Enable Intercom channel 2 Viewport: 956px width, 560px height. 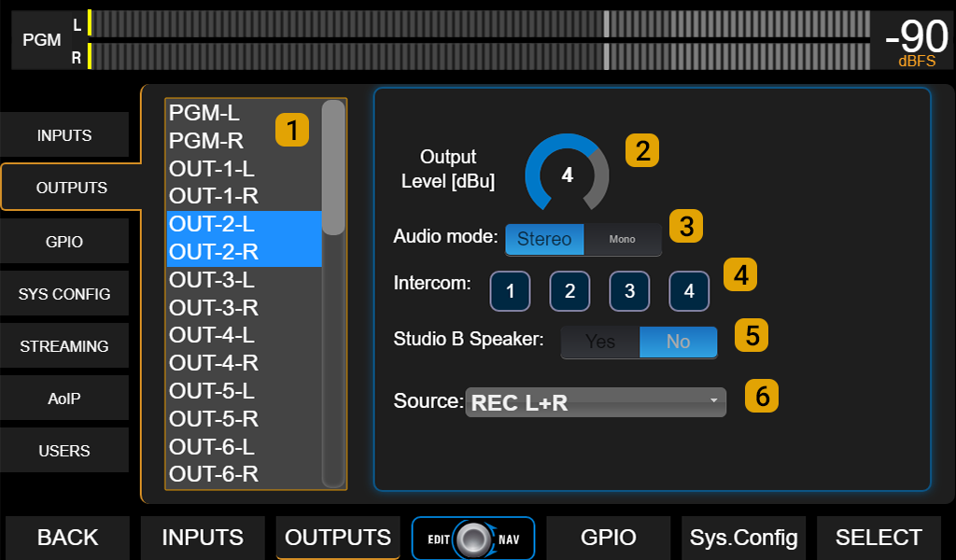click(569, 291)
